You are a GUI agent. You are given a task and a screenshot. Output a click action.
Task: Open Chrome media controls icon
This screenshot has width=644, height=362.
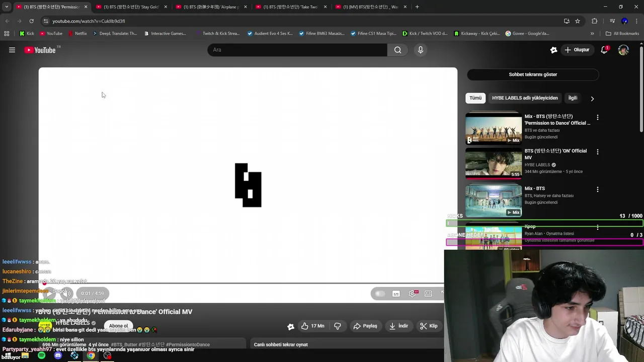tap(612, 21)
